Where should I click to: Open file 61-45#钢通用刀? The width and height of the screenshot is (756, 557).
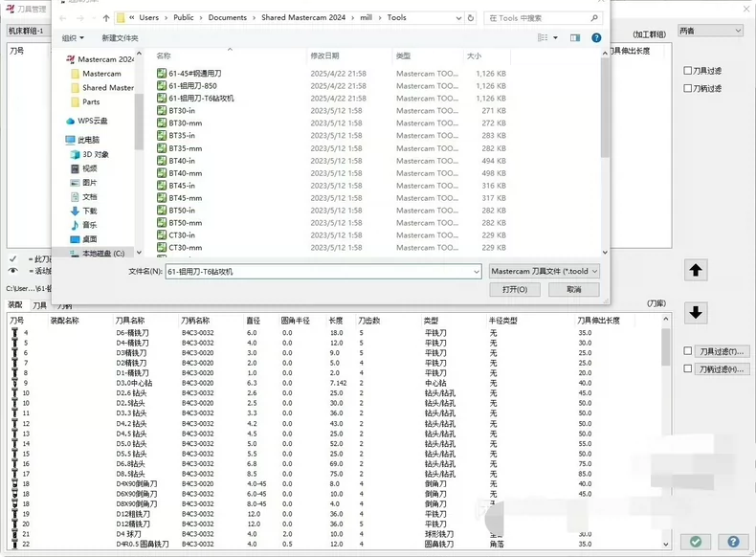pyautogui.click(x=195, y=74)
